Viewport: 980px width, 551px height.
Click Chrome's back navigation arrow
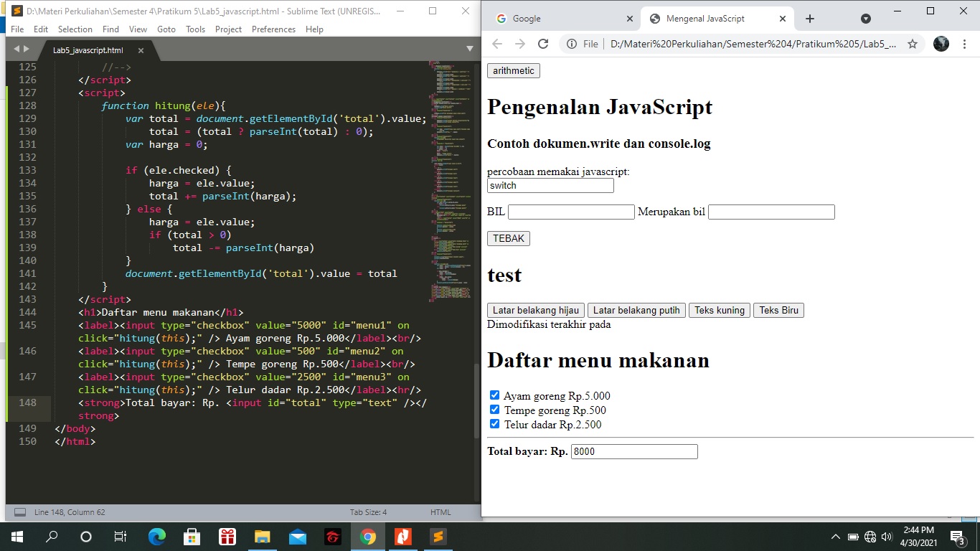point(496,43)
